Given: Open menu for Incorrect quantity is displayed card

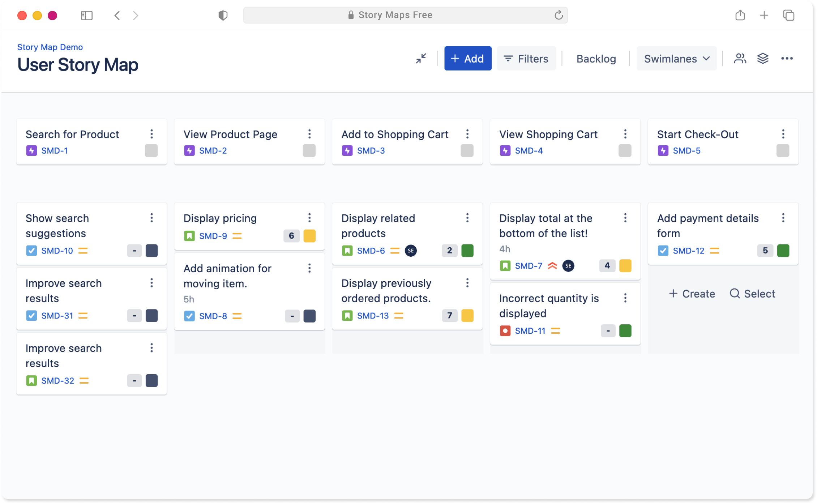Looking at the screenshot, I should pyautogui.click(x=625, y=298).
